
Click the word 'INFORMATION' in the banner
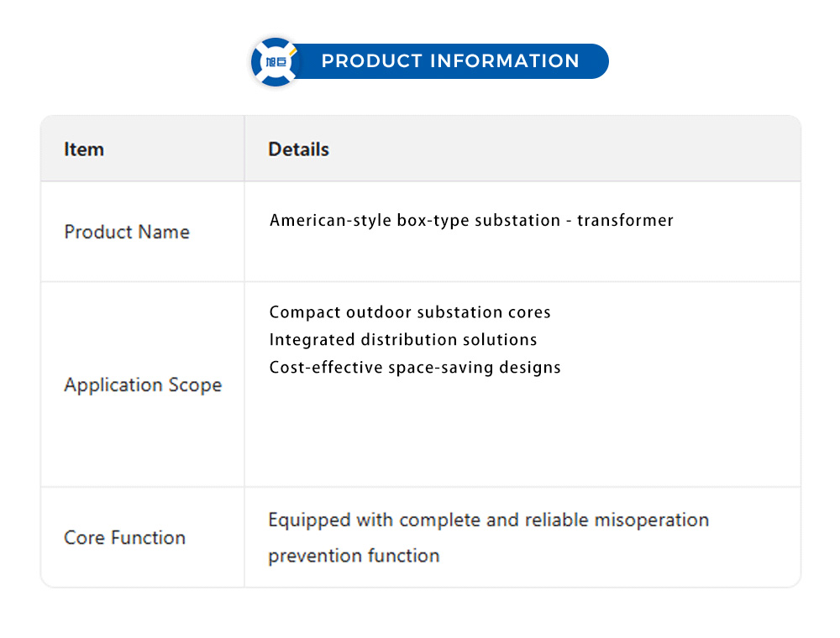(504, 61)
